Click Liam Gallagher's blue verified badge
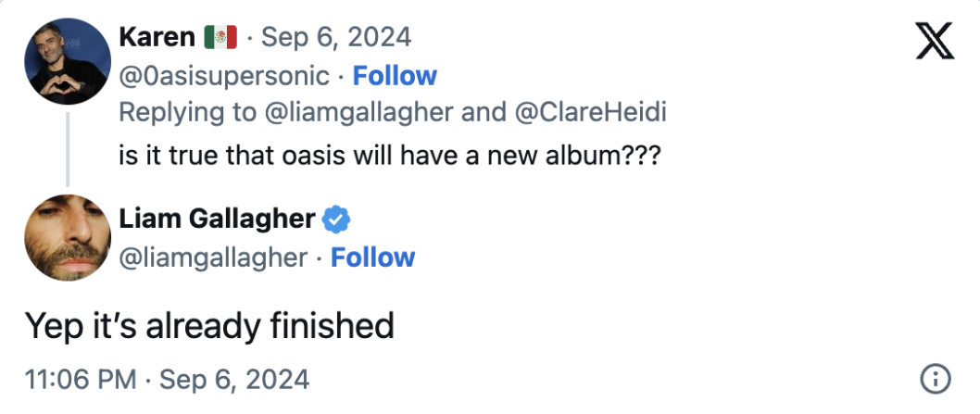 (x=335, y=220)
